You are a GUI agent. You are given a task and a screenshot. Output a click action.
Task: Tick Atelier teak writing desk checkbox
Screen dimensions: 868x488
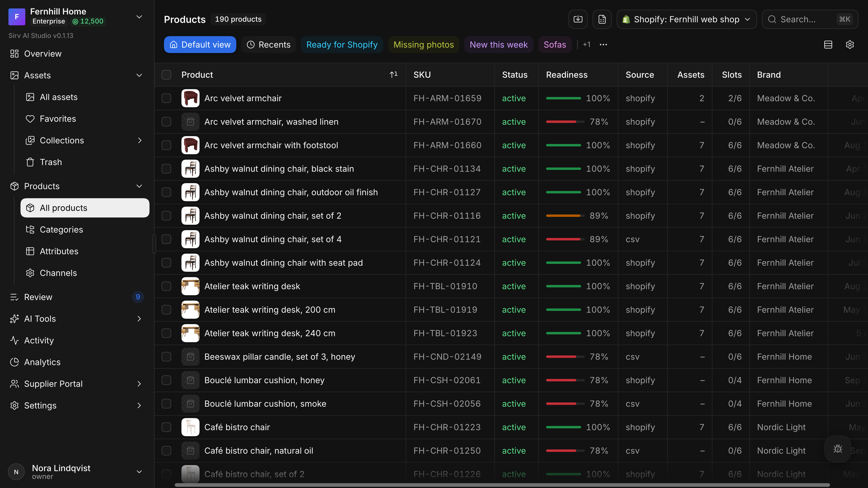(166, 286)
